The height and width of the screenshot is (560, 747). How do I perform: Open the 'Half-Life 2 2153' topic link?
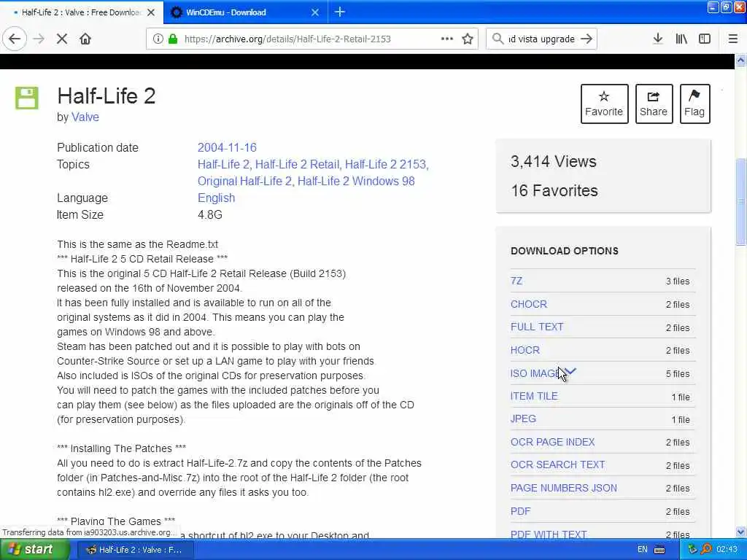pyautogui.click(x=387, y=164)
